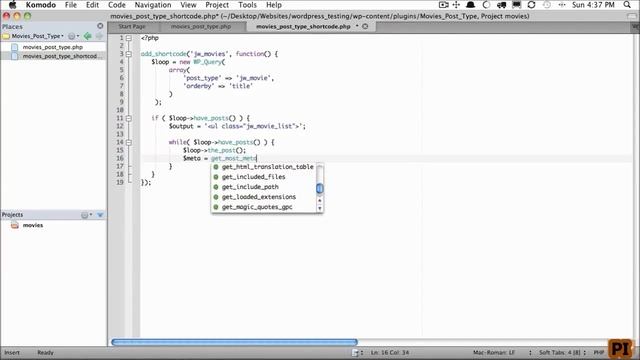Go forward with the gray arrow in Places

click(x=99, y=36)
